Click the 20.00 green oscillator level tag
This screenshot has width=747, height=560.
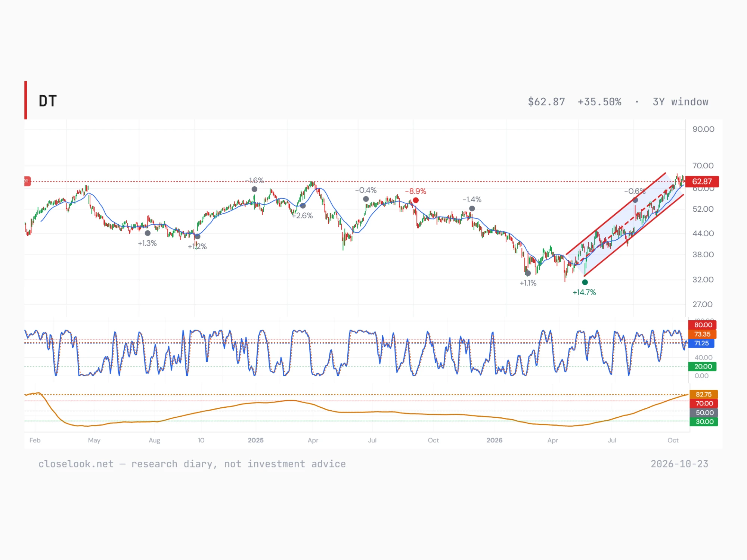click(702, 366)
